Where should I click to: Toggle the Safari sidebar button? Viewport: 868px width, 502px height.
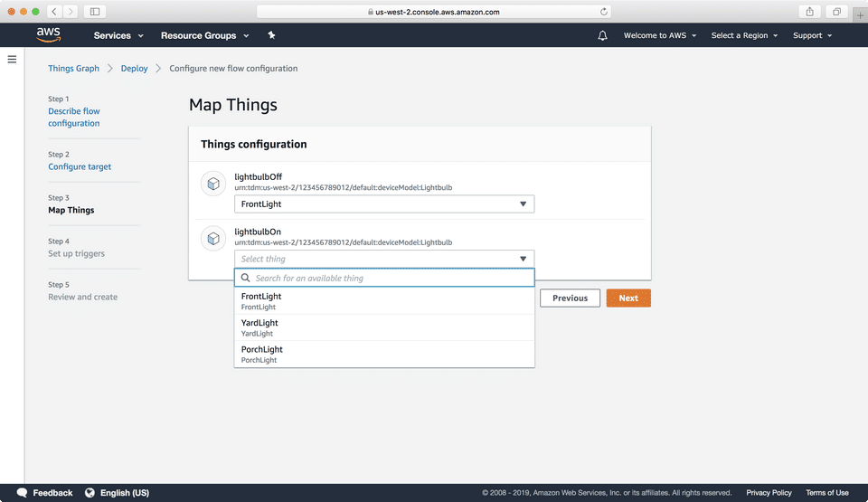pyautogui.click(x=95, y=11)
